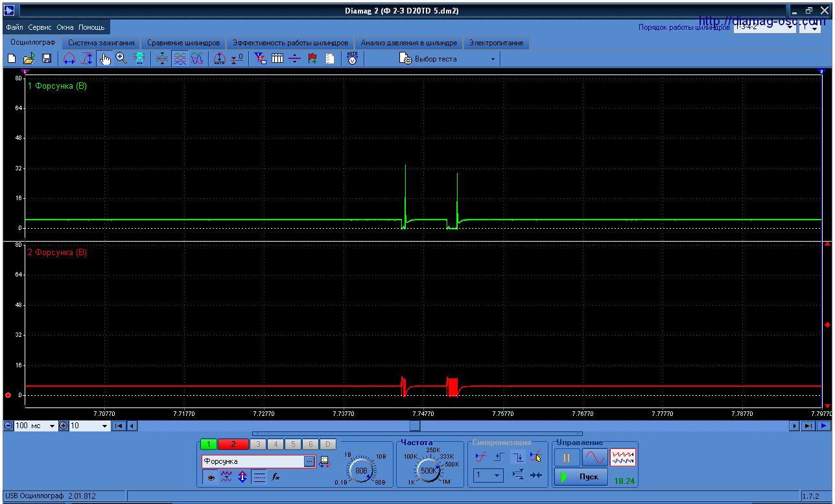
Task: Enable channel 4 button
Action: (x=276, y=444)
